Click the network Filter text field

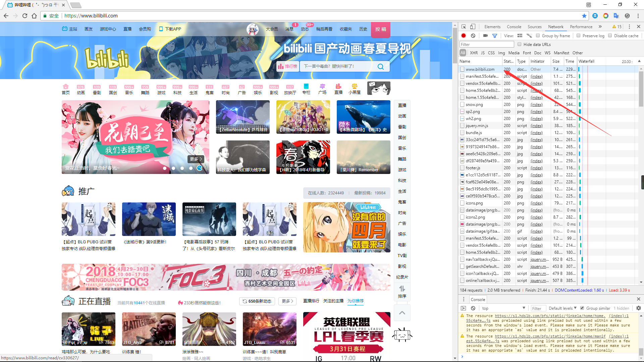click(486, 44)
